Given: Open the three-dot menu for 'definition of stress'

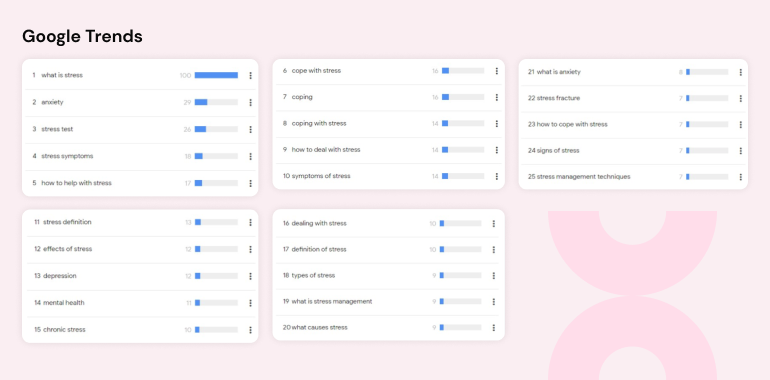Looking at the screenshot, I should click(x=494, y=249).
